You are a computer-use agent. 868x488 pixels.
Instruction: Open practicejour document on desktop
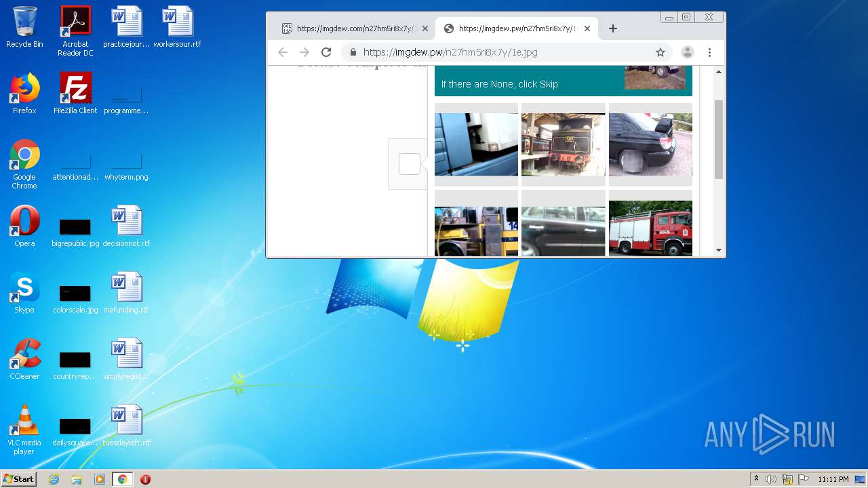[126, 27]
